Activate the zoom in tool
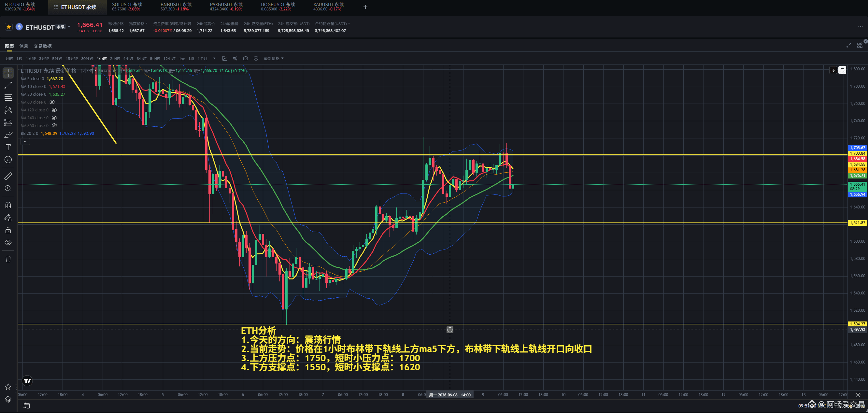This screenshot has height=413, width=868. pos(8,189)
